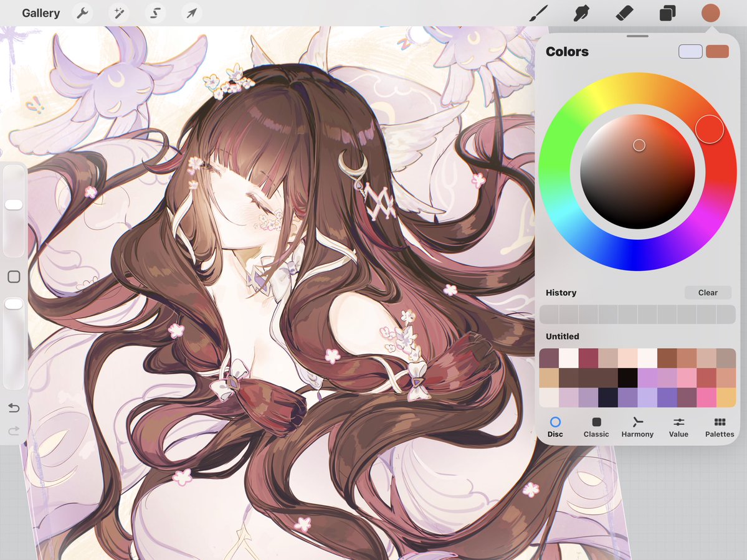Activate the Transform arrow tool
The image size is (747, 560).
[x=191, y=13]
